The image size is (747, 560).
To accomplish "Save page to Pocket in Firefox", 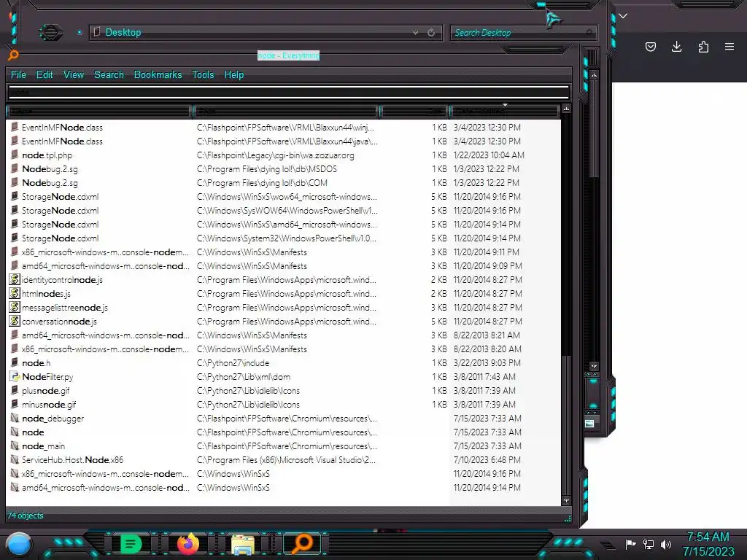I will click(650, 47).
